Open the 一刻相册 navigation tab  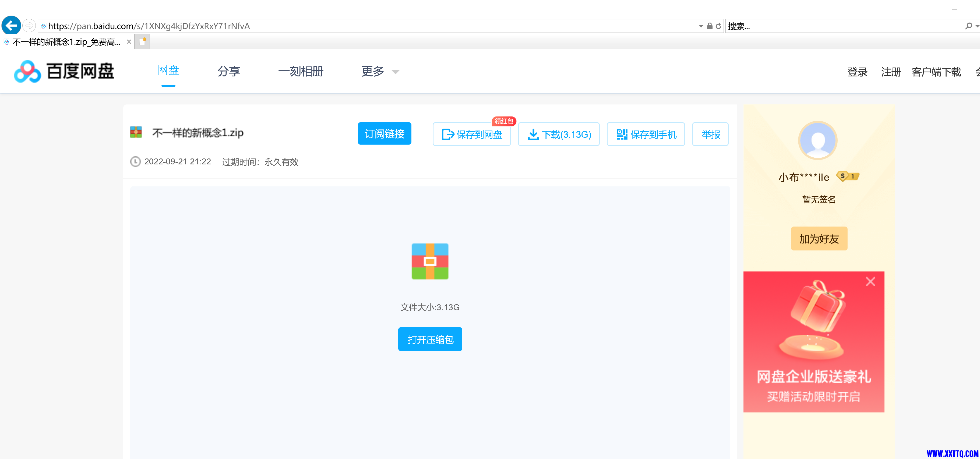coord(301,71)
